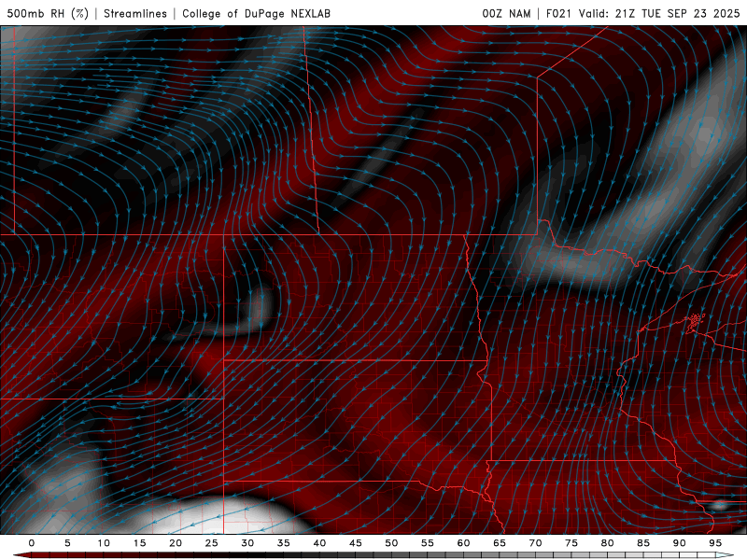The image size is (747, 560).
Task: Click the "60" value on the RH scale
Action: pyautogui.click(x=463, y=543)
